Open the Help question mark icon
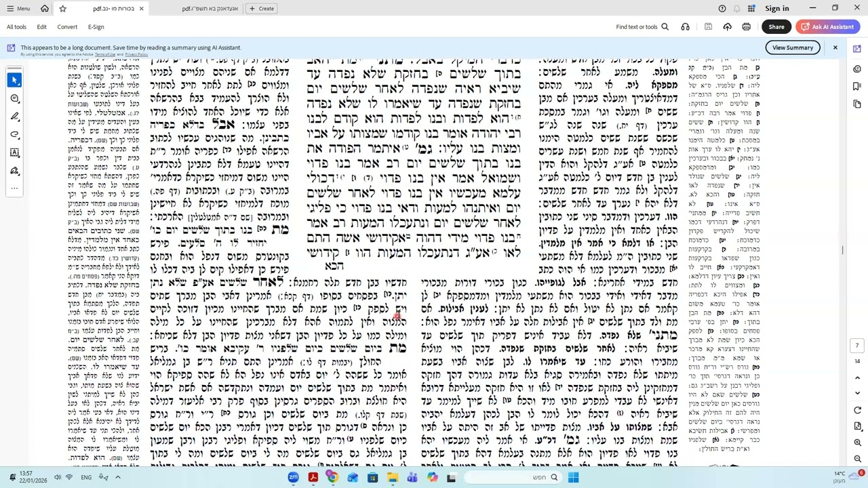 point(722,9)
